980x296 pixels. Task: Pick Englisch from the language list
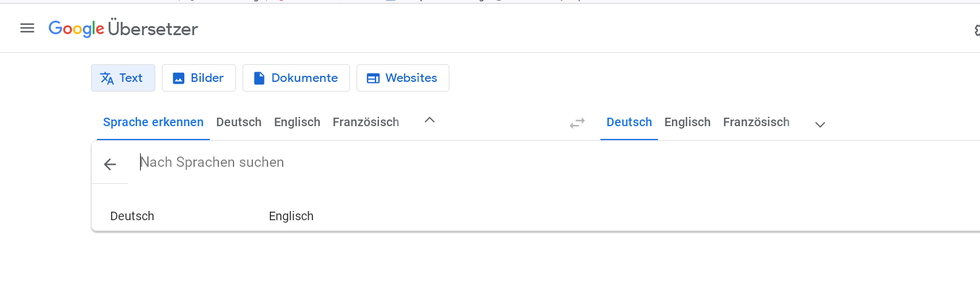point(291,217)
